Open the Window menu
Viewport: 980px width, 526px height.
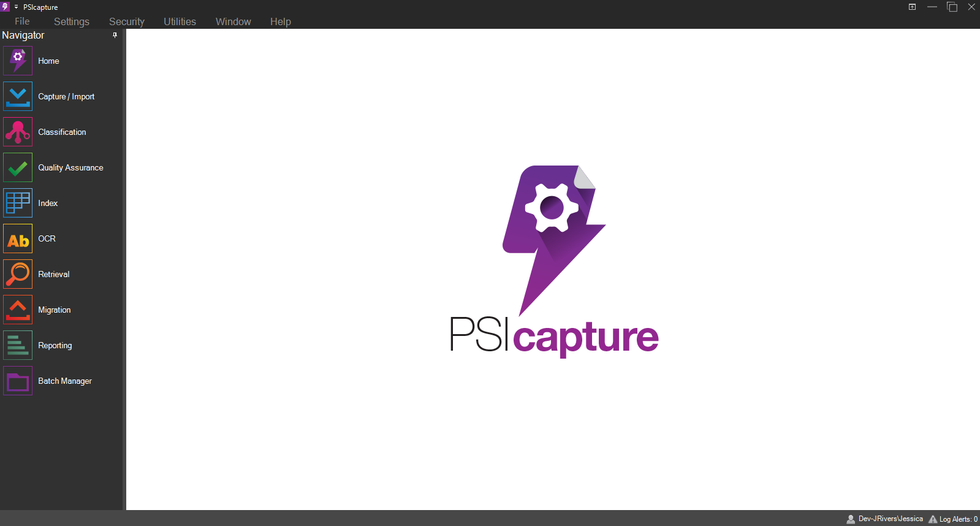coord(234,21)
